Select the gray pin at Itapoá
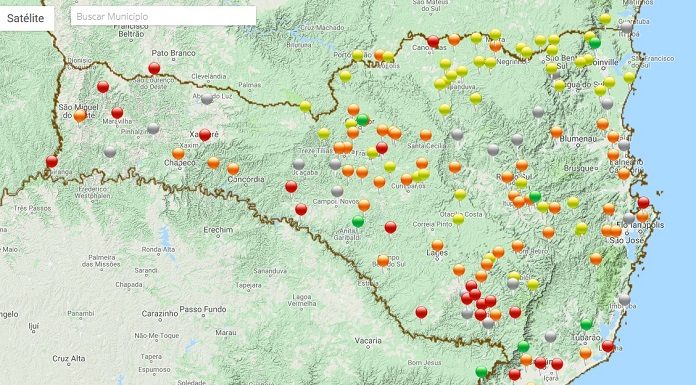Screen dimensions: 696x385 (x=626, y=28)
